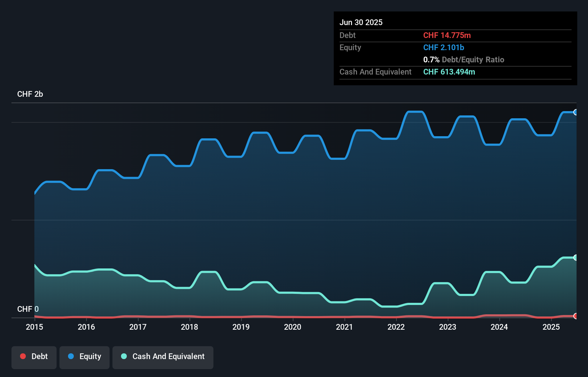Select the 2025 label on the x-axis
Screen dimensions: 588x377
(551, 327)
